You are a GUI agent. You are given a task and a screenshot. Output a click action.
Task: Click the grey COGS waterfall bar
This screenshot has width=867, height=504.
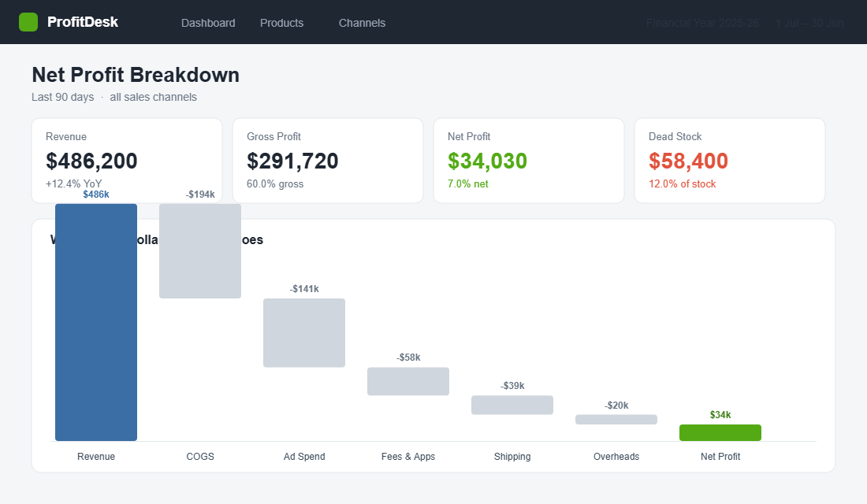tap(200, 251)
